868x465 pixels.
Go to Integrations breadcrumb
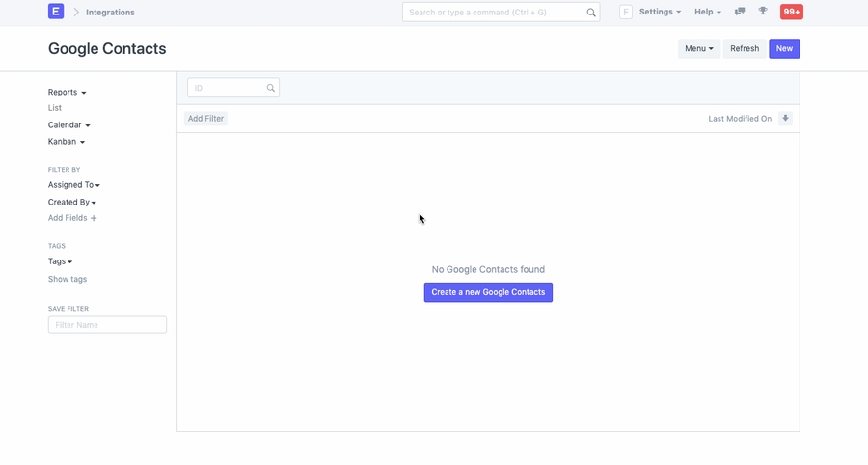point(110,13)
